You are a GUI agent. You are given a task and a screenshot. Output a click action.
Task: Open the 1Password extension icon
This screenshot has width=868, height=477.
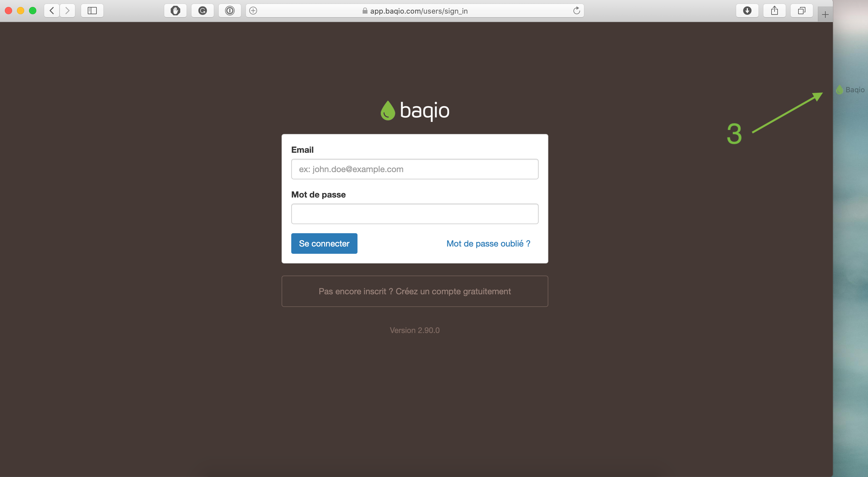230,11
